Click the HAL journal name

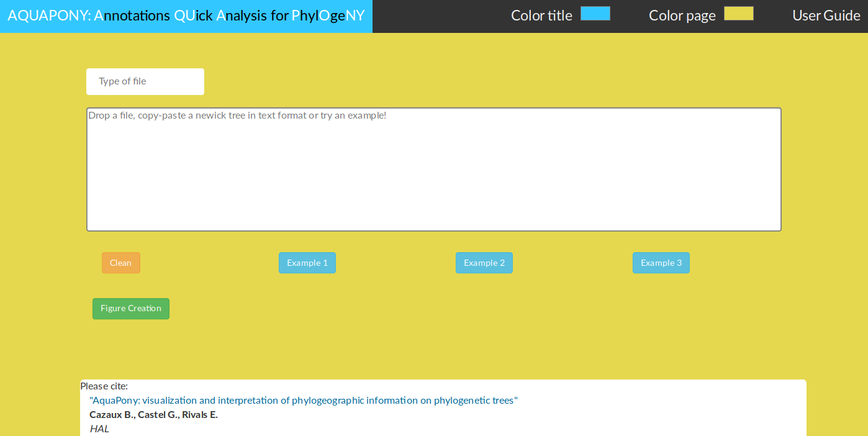99,429
